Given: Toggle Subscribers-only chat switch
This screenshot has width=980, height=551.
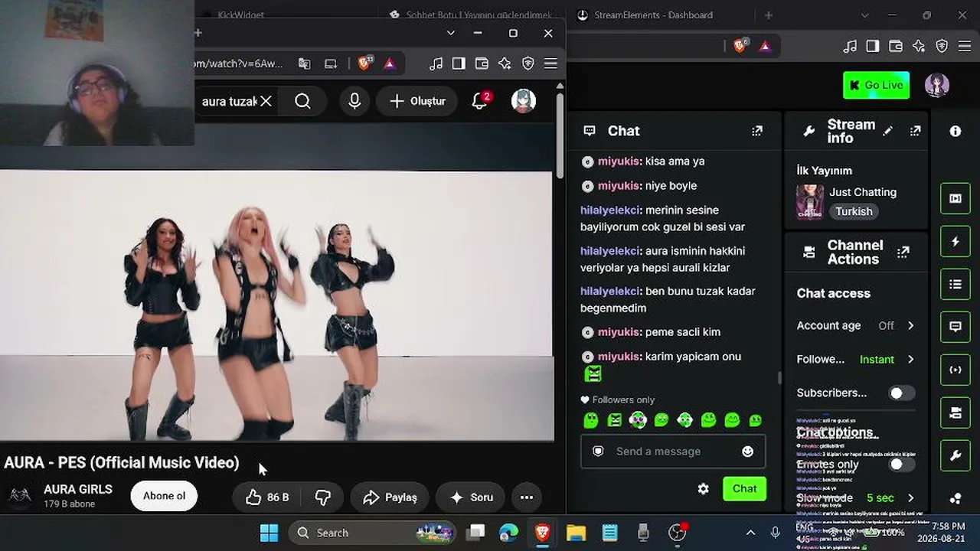Looking at the screenshot, I should pyautogui.click(x=901, y=393).
